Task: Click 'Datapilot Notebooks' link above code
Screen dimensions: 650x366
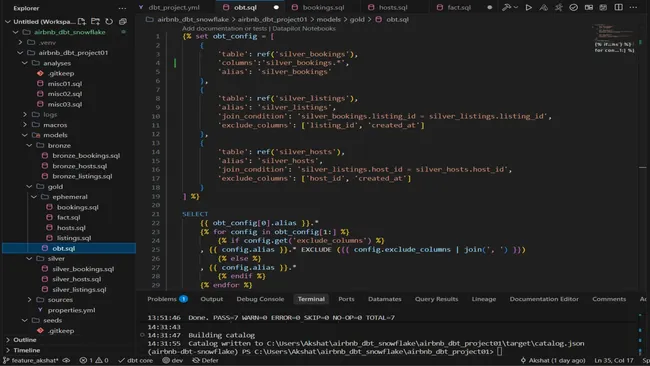Action: tap(304, 29)
